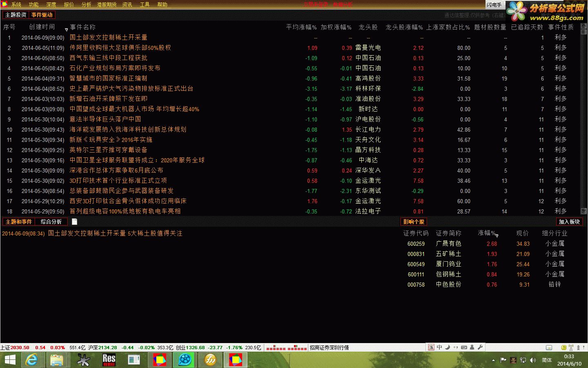The image size is (588, 368).
Task: Open the 分析 menu
Action: click(x=86, y=4)
